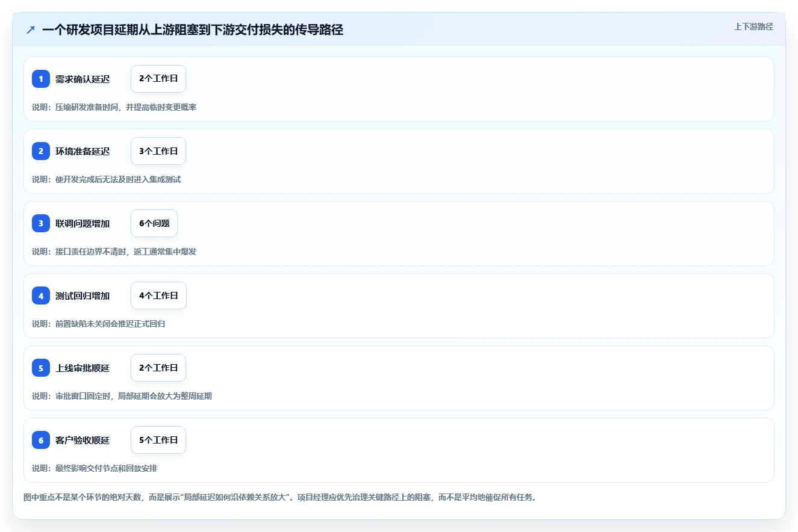Click the 6个问题 pill beside 联调问题增加
Screen dimensions: 798x532
154,223
